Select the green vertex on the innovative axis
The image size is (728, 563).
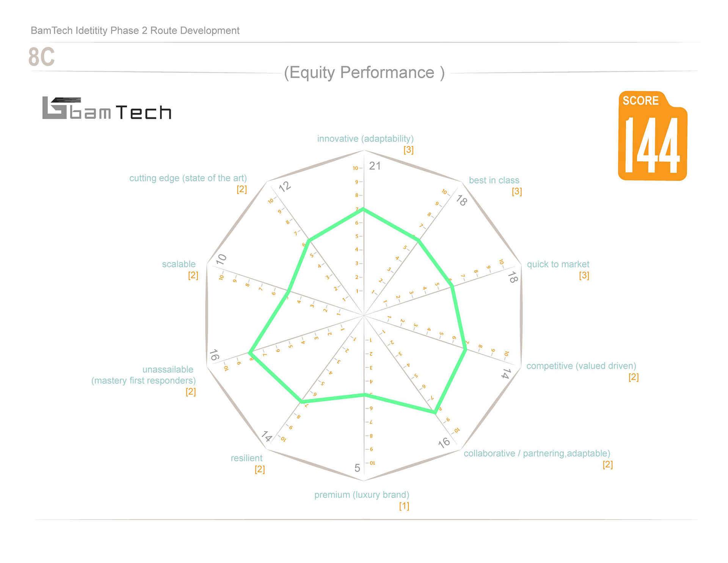(364, 209)
